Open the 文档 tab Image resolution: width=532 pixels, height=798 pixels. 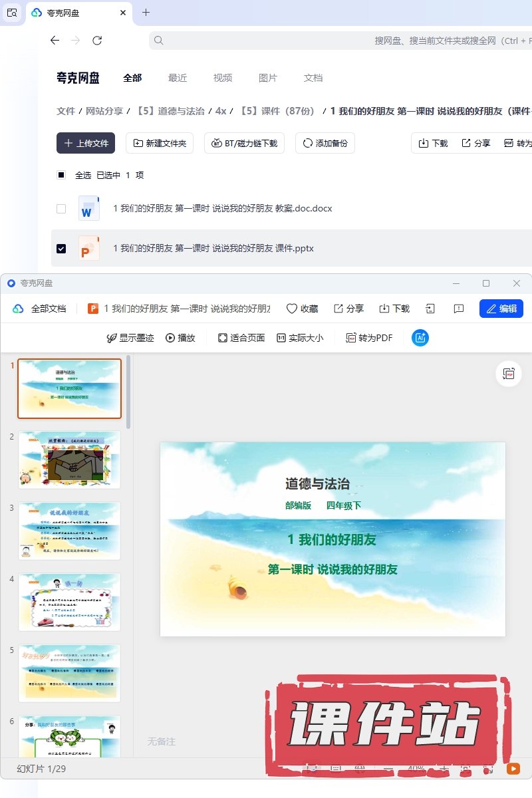coord(313,78)
